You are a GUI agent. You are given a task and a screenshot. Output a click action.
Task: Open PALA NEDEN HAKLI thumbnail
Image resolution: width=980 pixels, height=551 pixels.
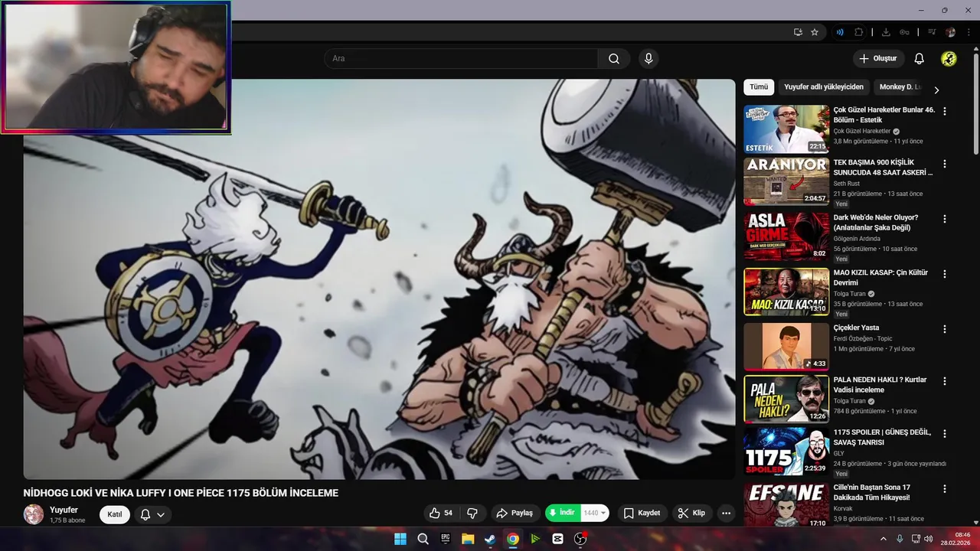coord(786,399)
